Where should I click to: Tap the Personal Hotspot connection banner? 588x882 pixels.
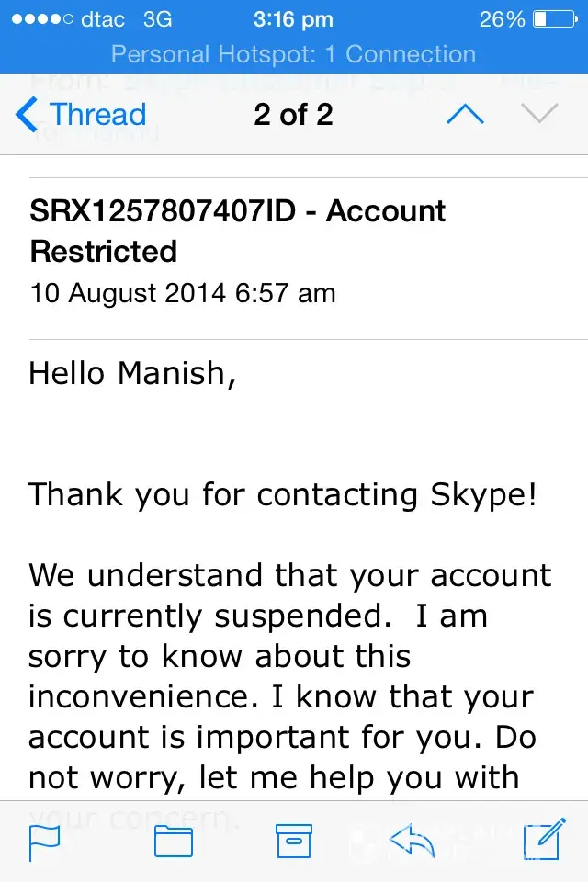pos(294,54)
